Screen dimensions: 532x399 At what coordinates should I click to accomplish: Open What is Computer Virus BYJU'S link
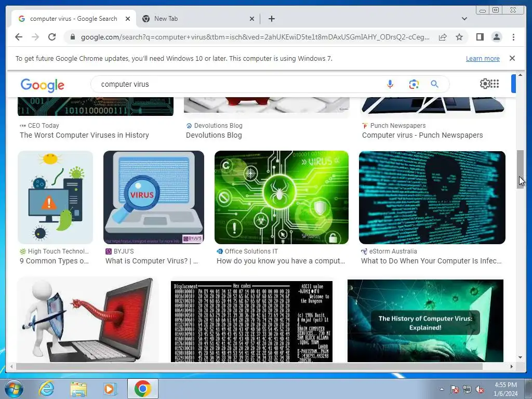point(152,261)
